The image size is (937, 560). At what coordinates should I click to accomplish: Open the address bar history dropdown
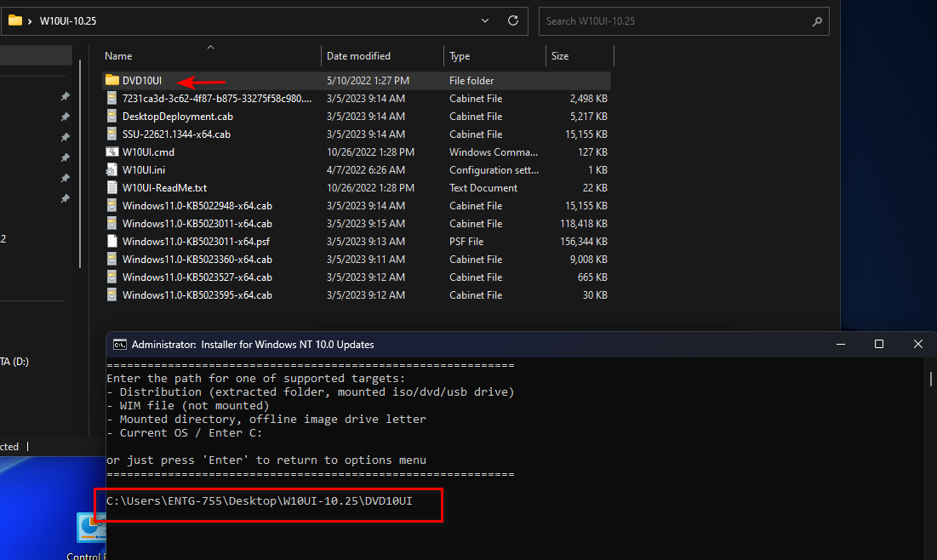pyautogui.click(x=484, y=21)
